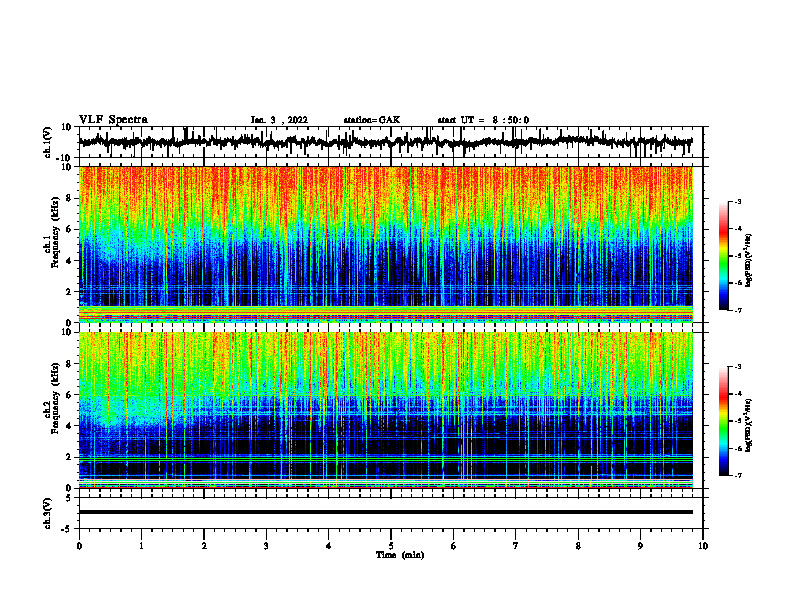
Task: Click time axis tick label "7"
Action: point(516,546)
